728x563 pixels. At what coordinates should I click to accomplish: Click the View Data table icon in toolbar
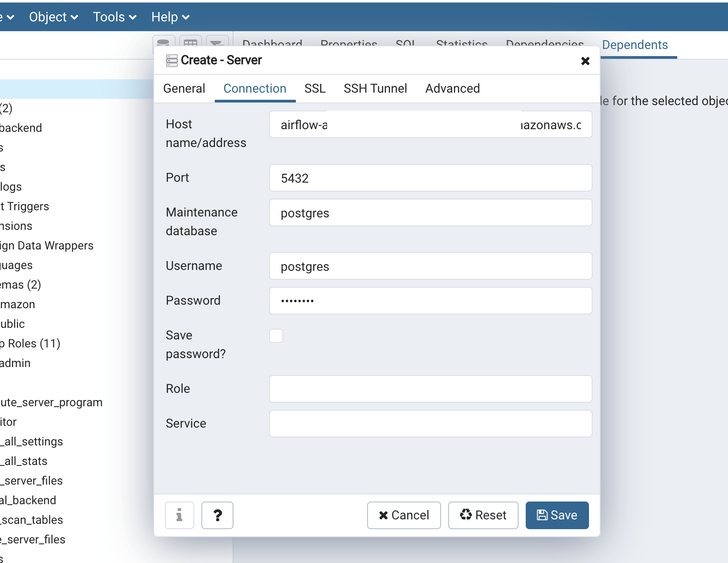click(191, 42)
